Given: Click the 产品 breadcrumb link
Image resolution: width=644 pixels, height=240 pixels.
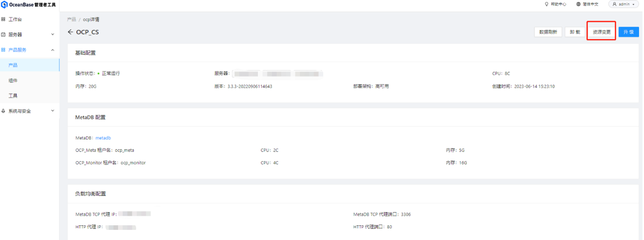Looking at the screenshot, I should point(71,19).
